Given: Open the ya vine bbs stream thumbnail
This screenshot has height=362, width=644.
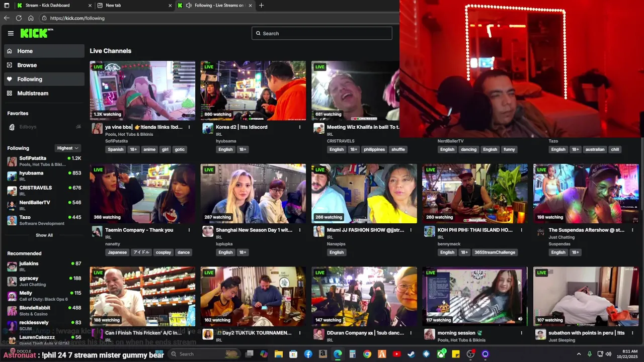Looking at the screenshot, I should click(x=142, y=90).
